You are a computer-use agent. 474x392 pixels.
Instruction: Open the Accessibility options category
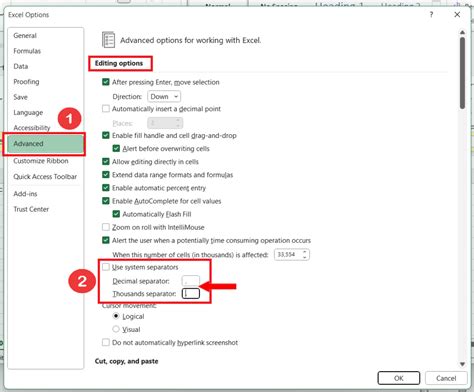(x=32, y=128)
